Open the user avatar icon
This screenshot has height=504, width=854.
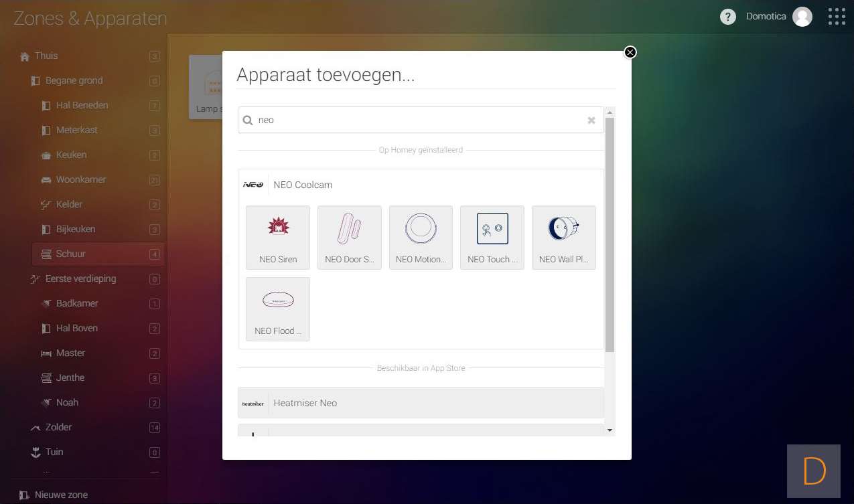[x=802, y=17]
